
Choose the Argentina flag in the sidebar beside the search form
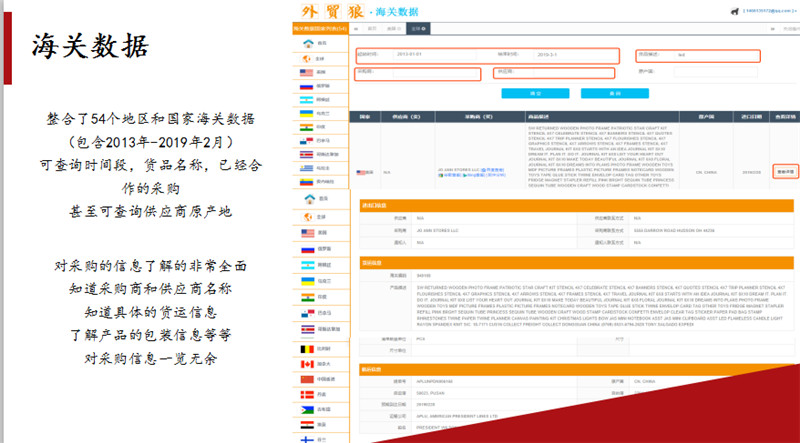pos(306,100)
